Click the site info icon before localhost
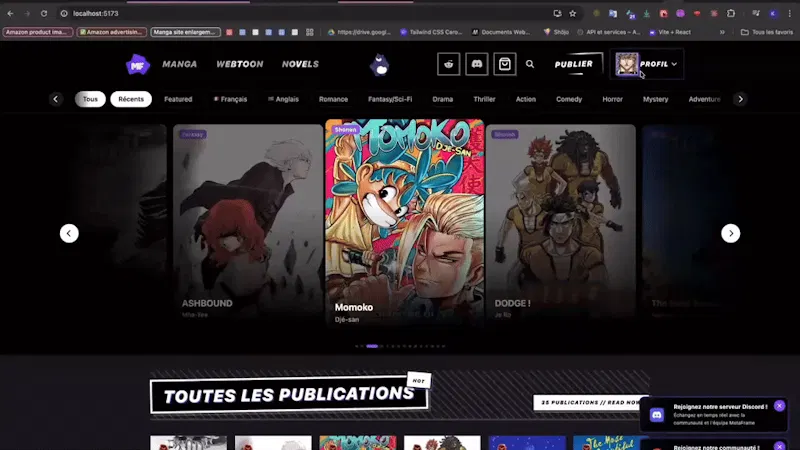This screenshot has height=450, width=800. coord(64,13)
